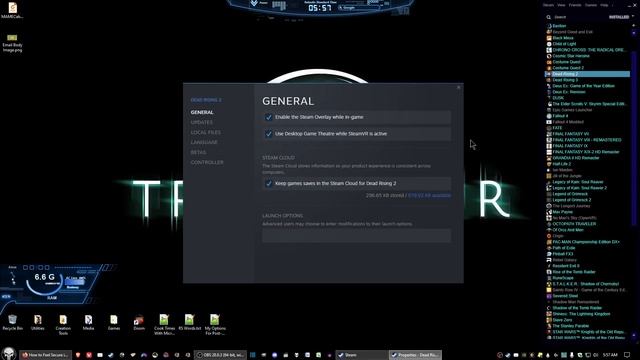Click the Pinball FX3 game icon
Screen dimensions: 640x360
coord(549,254)
